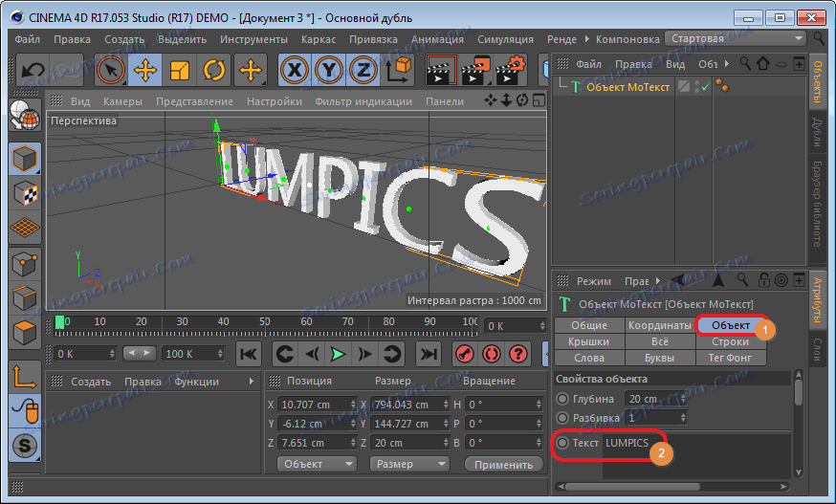Toggle the Y axis lock
The width and height of the screenshot is (836, 504).
tap(328, 70)
